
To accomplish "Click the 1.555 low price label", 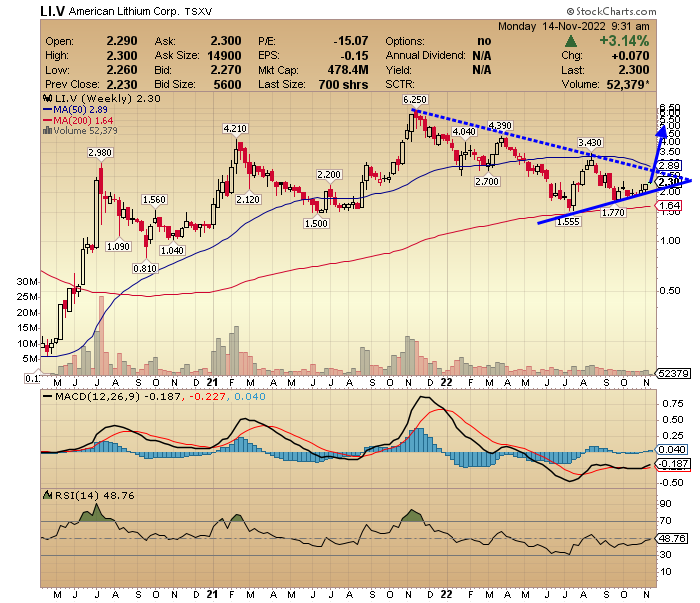I will click(x=568, y=221).
